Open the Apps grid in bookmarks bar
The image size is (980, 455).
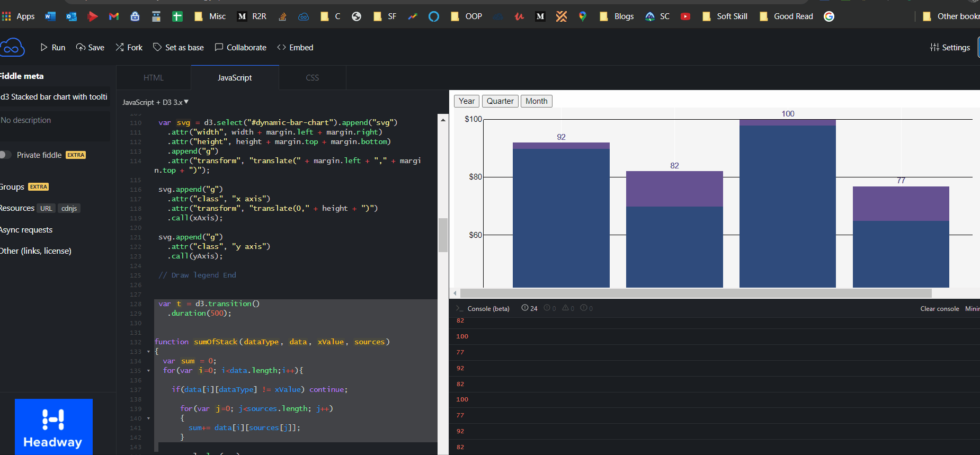[x=18, y=16]
